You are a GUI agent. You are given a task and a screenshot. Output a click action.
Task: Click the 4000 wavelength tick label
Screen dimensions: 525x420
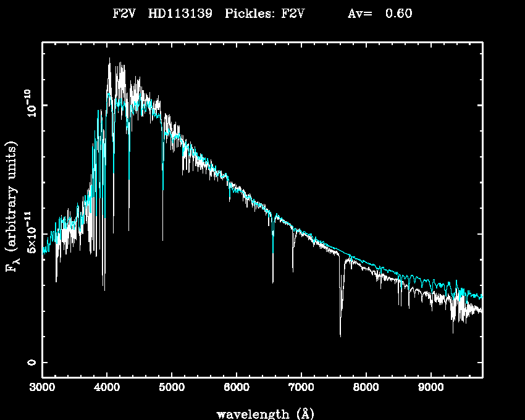[107, 388]
